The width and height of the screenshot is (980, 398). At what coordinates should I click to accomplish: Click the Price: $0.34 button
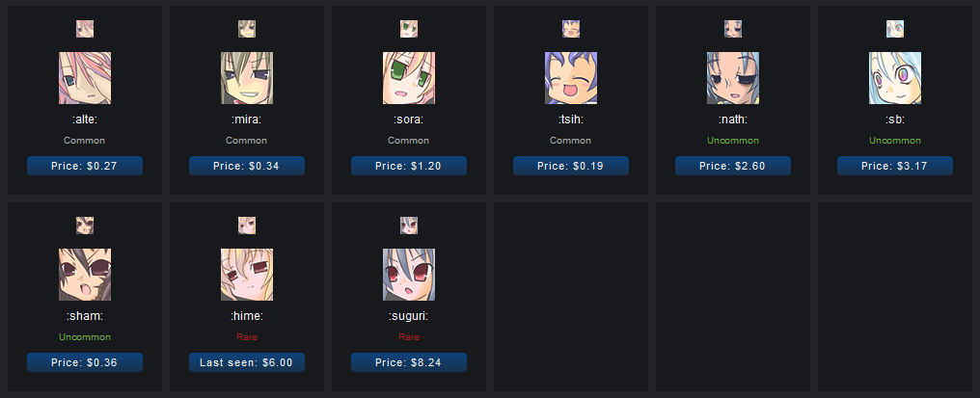[247, 166]
